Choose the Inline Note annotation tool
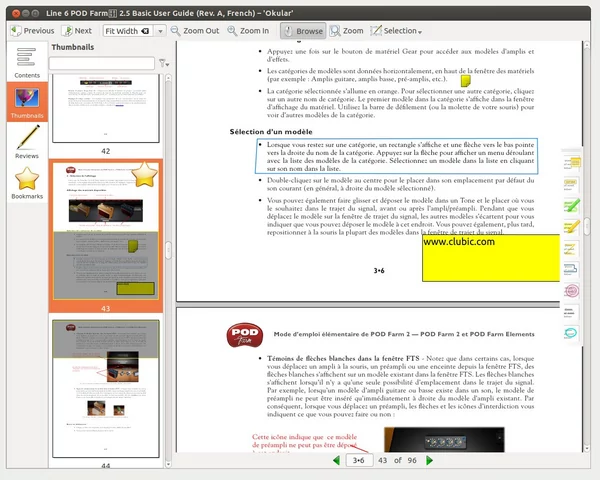This screenshot has width=600, height=480. point(572,184)
